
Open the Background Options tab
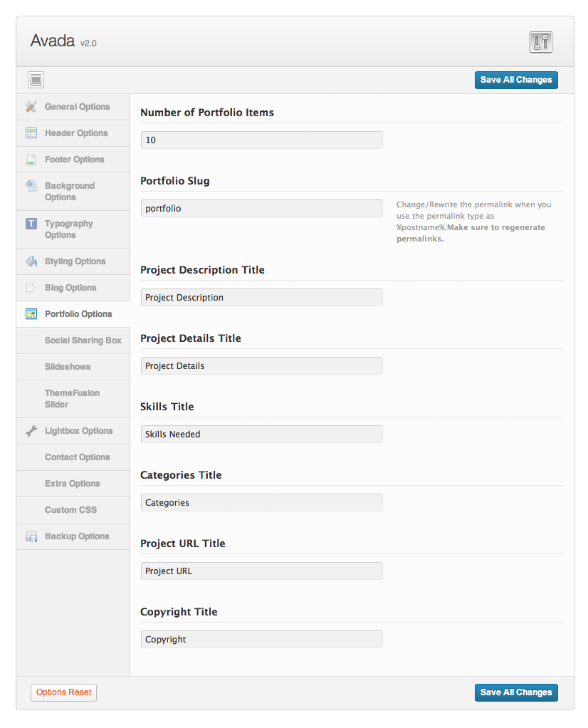click(70, 192)
